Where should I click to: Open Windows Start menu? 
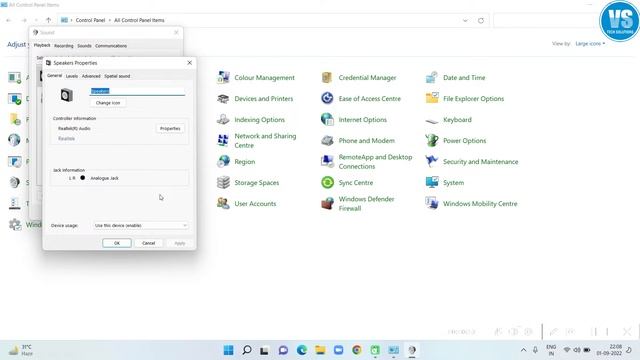(x=229, y=350)
